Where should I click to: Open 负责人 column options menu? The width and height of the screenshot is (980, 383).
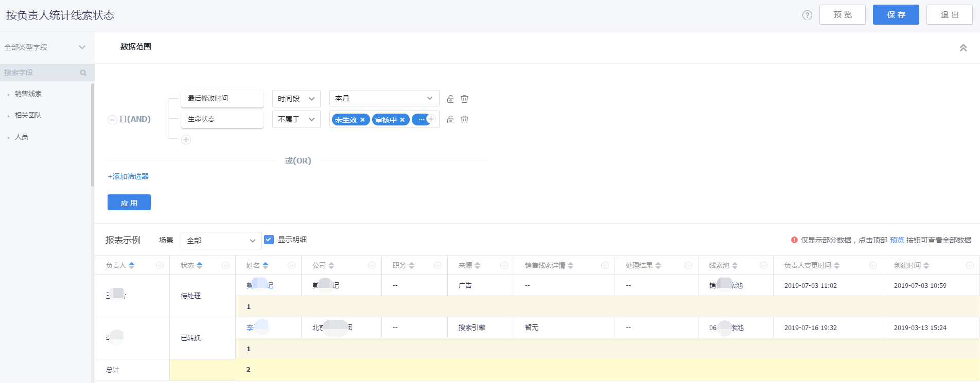[x=160, y=265]
